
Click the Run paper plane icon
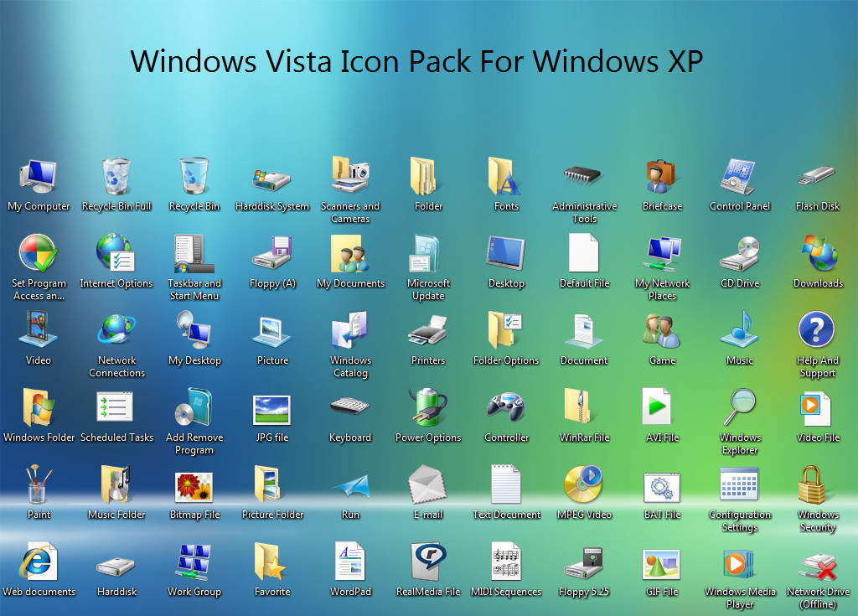[x=350, y=486]
